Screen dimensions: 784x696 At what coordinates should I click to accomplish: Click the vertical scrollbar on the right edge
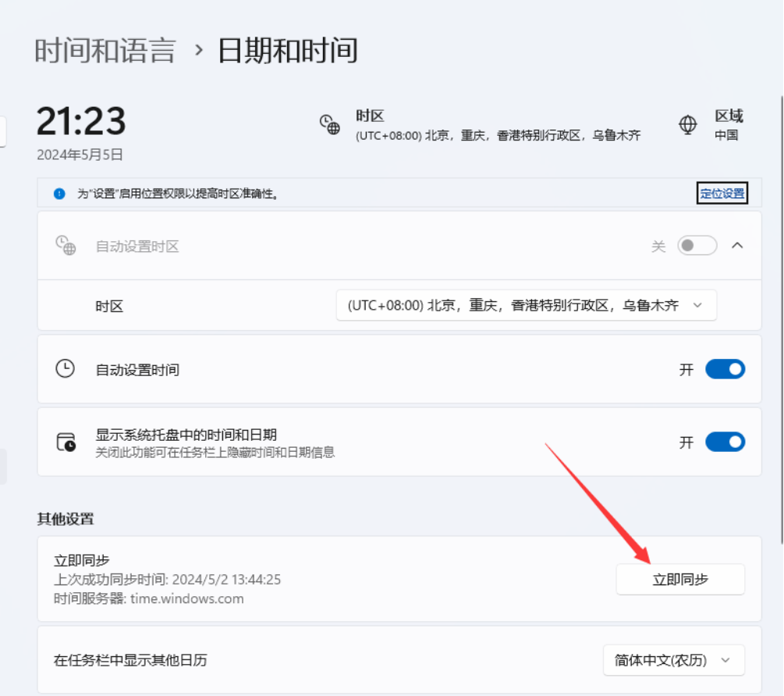coord(780,312)
